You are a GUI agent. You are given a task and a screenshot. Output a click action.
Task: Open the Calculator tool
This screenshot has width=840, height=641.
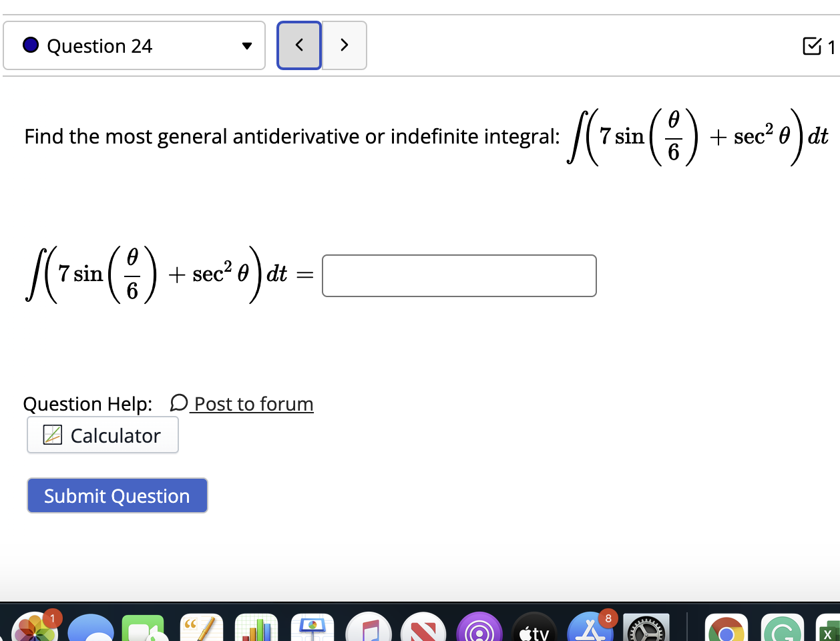[x=102, y=435]
